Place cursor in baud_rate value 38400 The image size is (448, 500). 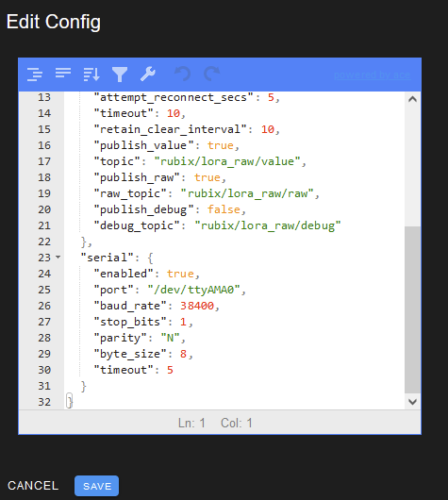coord(197,306)
